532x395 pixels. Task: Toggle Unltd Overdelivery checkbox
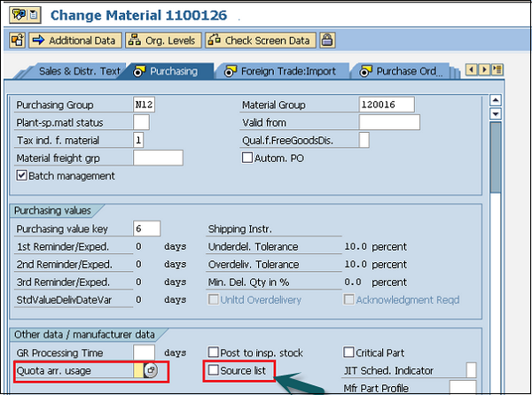(213, 299)
